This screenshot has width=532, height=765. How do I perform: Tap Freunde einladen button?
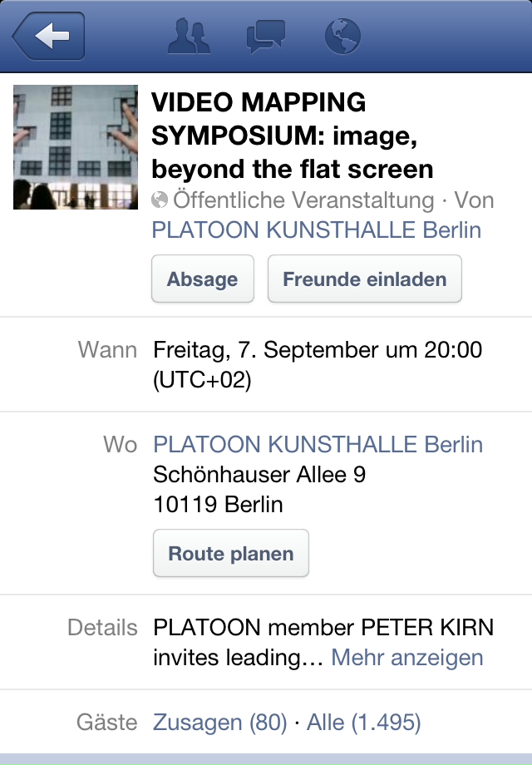(364, 279)
